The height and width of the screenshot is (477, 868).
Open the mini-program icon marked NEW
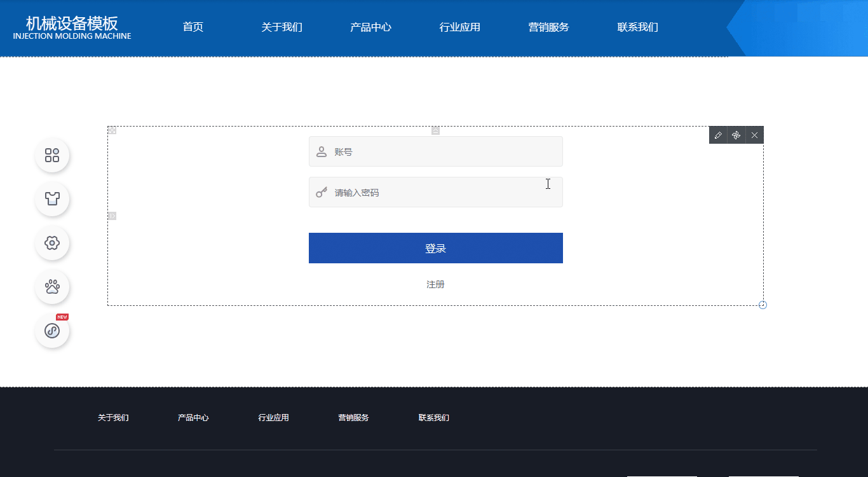pyautogui.click(x=52, y=331)
